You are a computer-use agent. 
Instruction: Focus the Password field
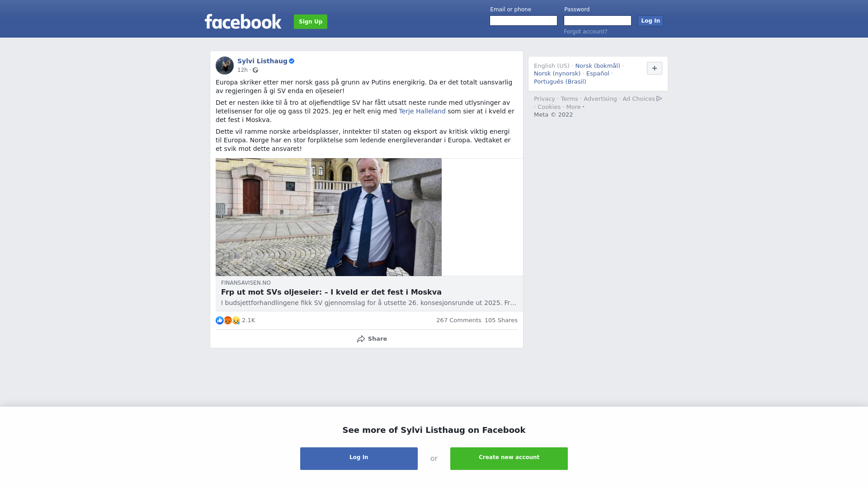(x=598, y=21)
